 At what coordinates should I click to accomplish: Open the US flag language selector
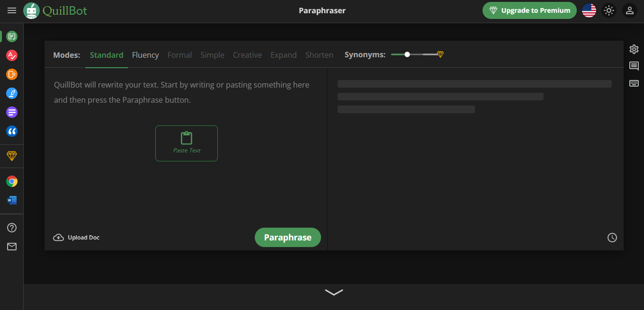[589, 10]
